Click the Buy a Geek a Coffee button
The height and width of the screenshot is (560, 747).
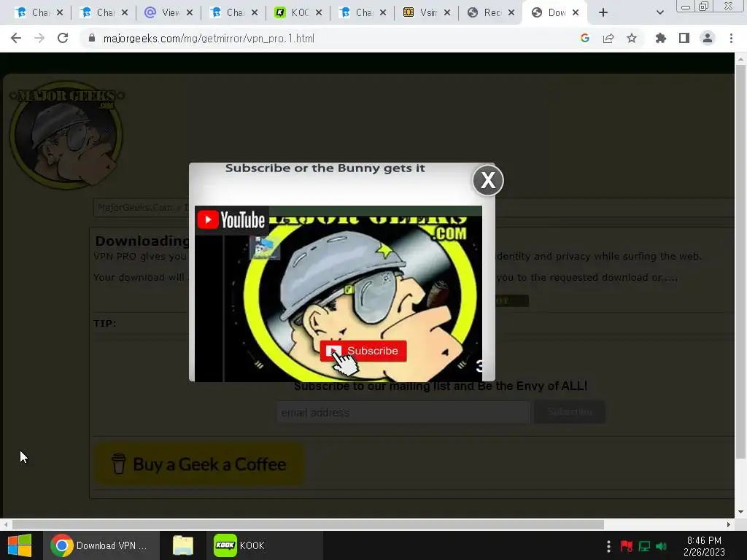click(x=198, y=464)
